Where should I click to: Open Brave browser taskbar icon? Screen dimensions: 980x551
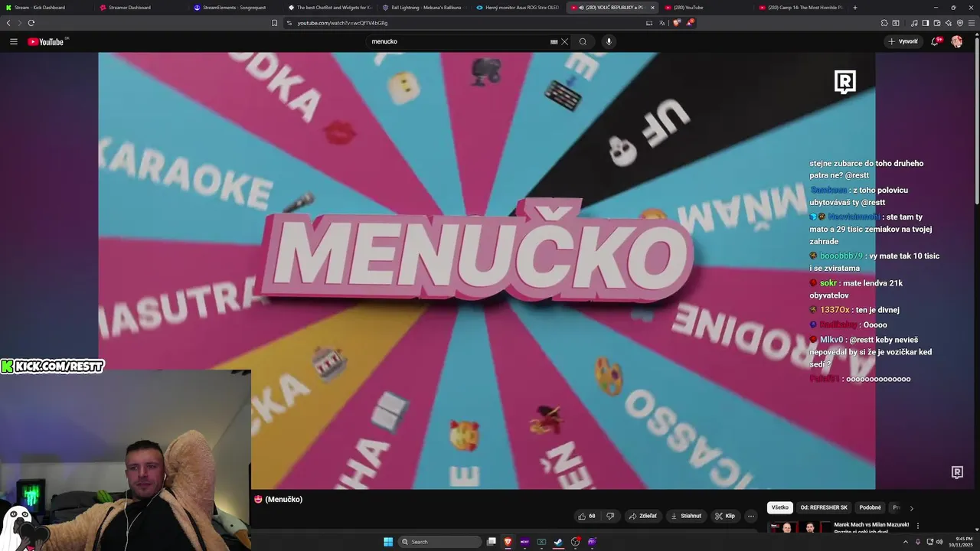pos(508,542)
